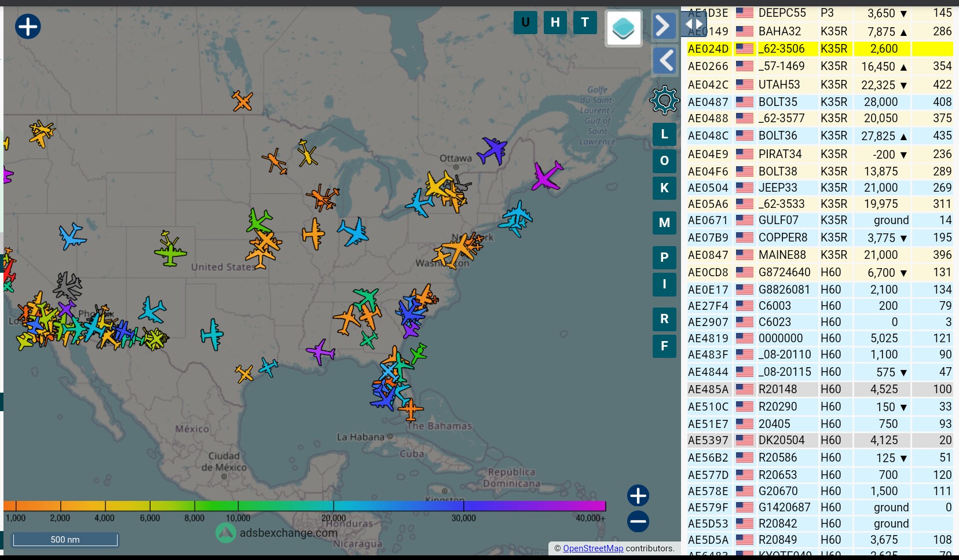Zoom out with the map minus button

638,522
